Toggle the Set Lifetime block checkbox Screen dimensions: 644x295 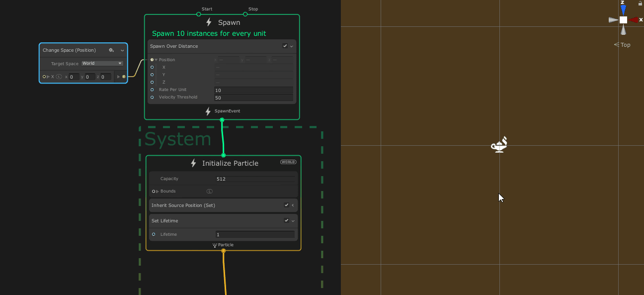286,221
